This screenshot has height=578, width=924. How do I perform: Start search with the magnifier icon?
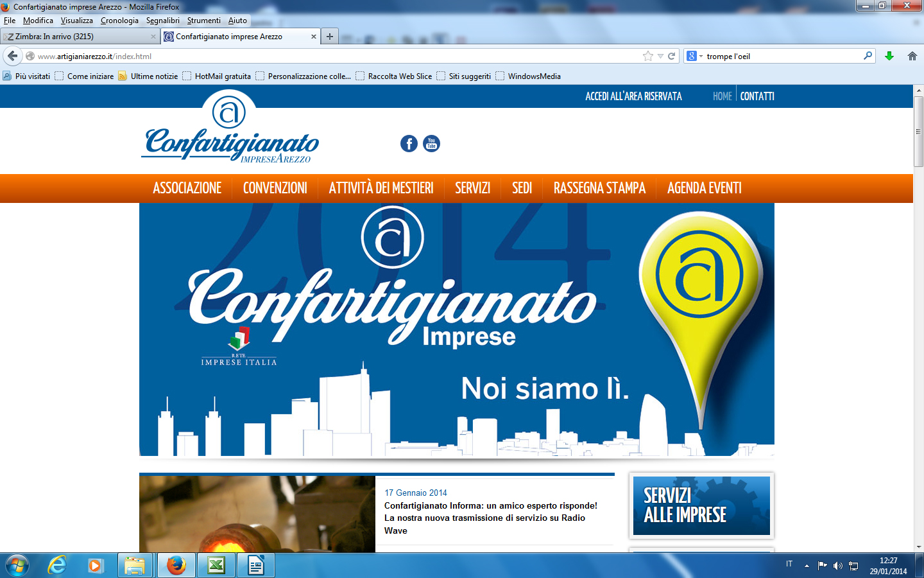coord(868,56)
